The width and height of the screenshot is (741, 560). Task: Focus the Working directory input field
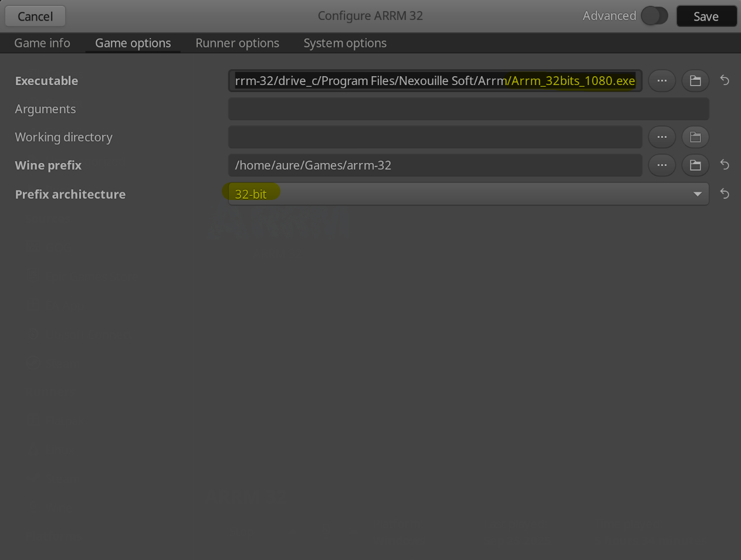435,137
